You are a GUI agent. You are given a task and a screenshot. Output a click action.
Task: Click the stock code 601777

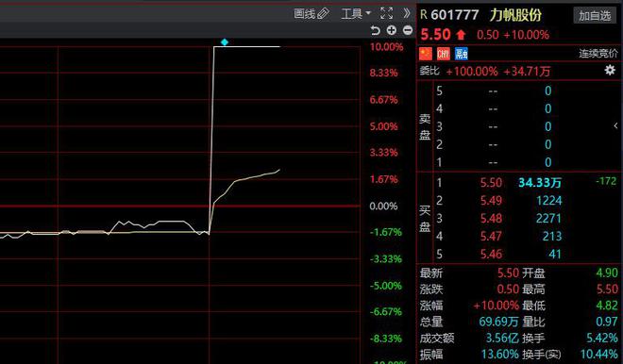point(455,15)
